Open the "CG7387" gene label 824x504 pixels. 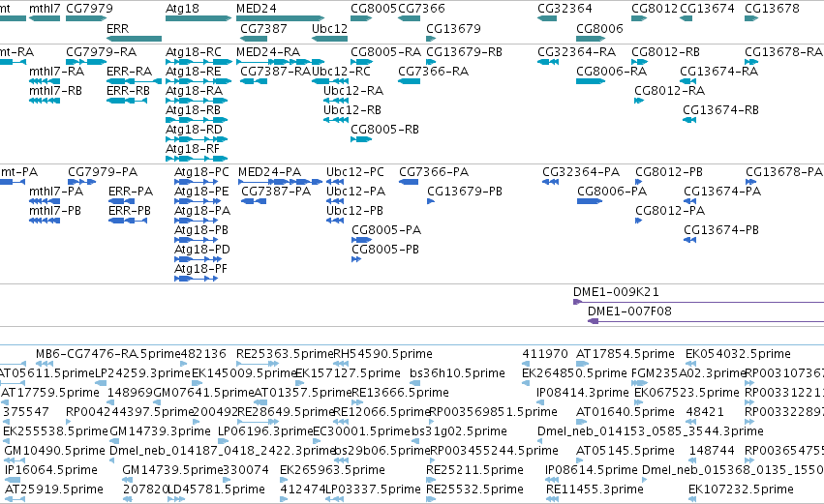coord(263,28)
